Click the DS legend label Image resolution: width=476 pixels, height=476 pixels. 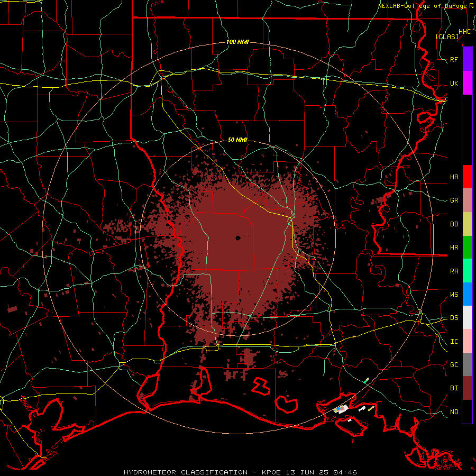[x=454, y=317]
